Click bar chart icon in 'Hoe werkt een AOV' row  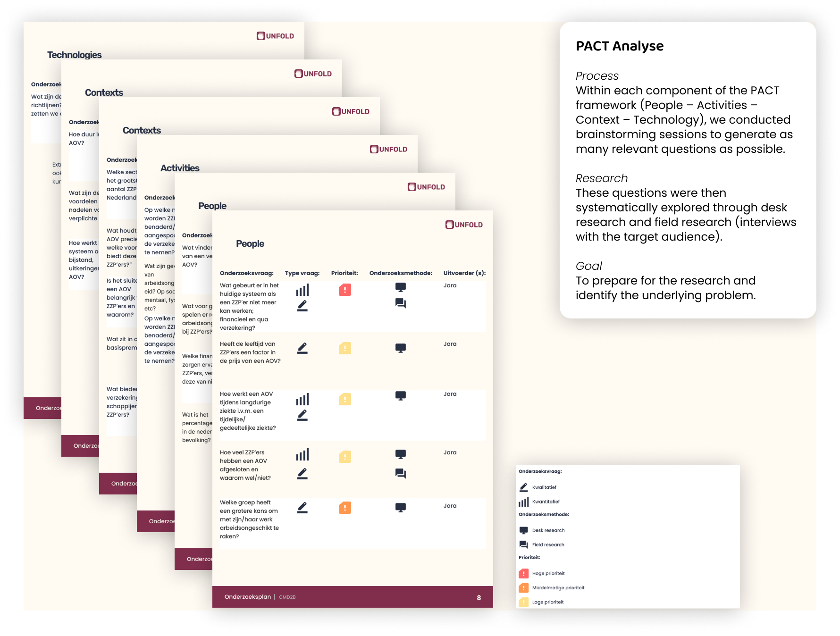coord(302,399)
